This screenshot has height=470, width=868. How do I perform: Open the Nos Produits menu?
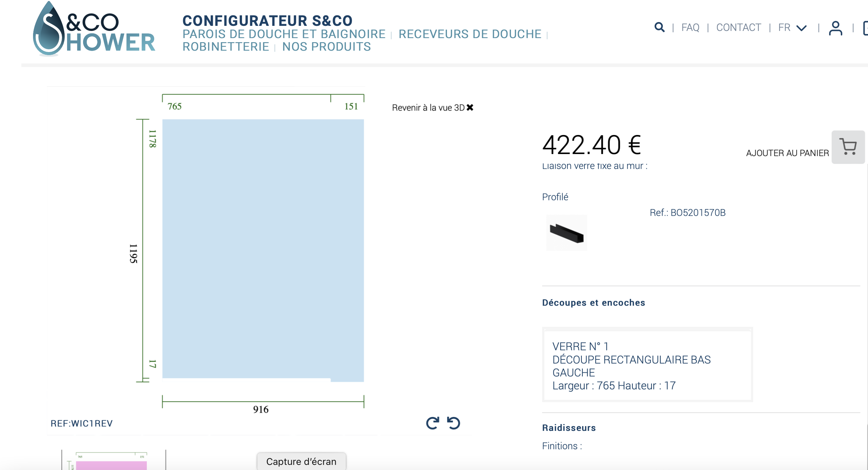click(326, 47)
